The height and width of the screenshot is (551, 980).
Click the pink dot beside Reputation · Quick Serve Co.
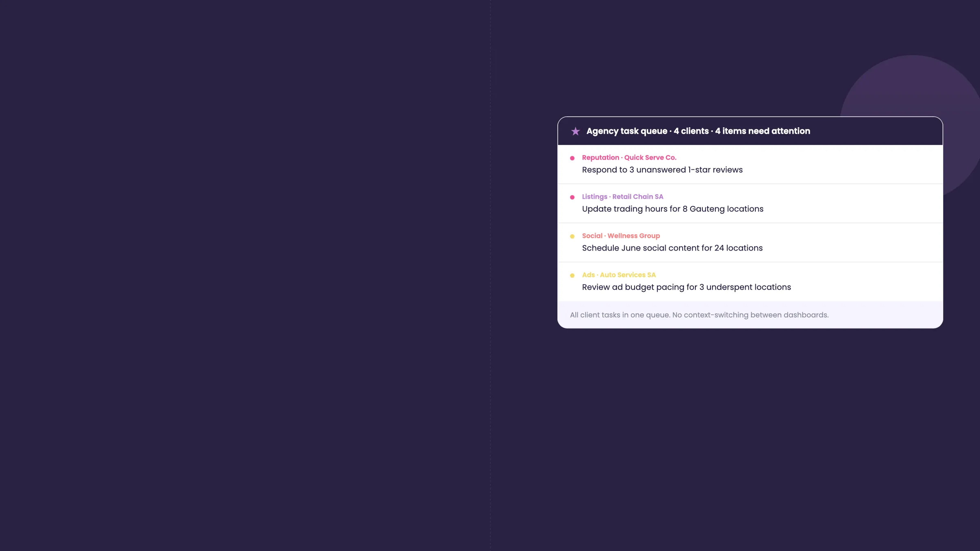click(x=572, y=158)
